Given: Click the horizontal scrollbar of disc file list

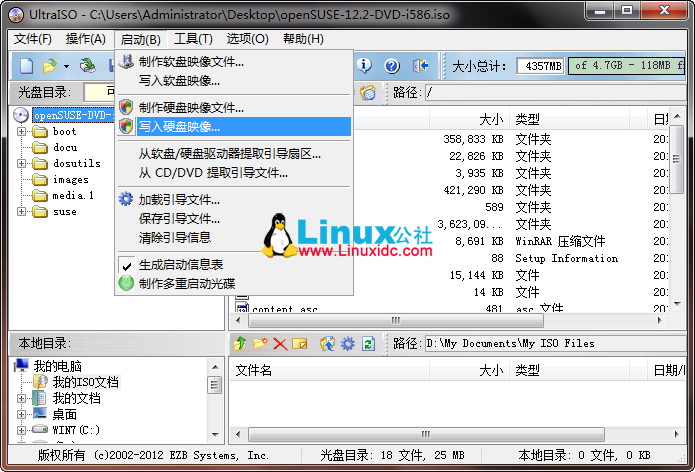Looking at the screenshot, I should (394, 320).
